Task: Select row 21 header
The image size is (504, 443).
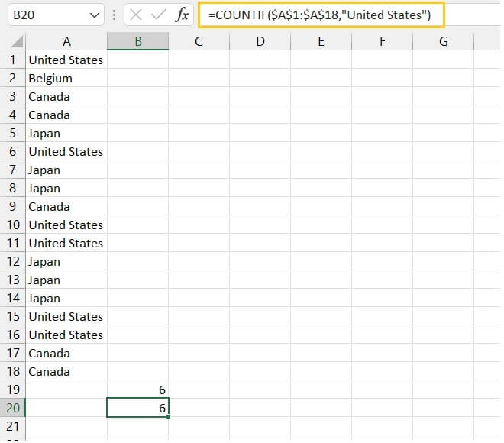Action: pos(13,426)
